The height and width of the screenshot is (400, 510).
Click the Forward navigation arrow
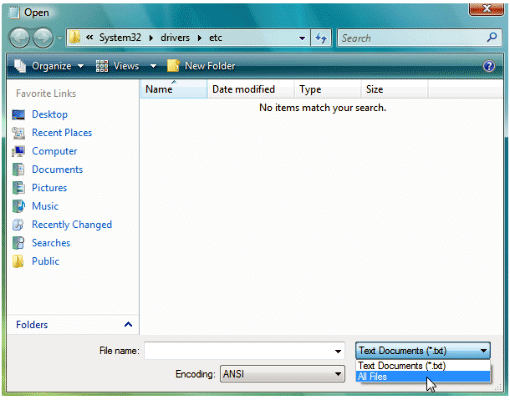pos(43,38)
